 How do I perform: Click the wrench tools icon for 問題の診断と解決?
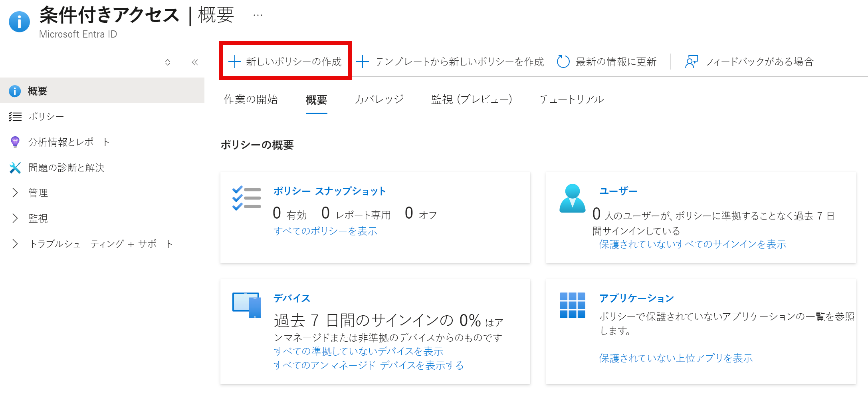pos(15,168)
